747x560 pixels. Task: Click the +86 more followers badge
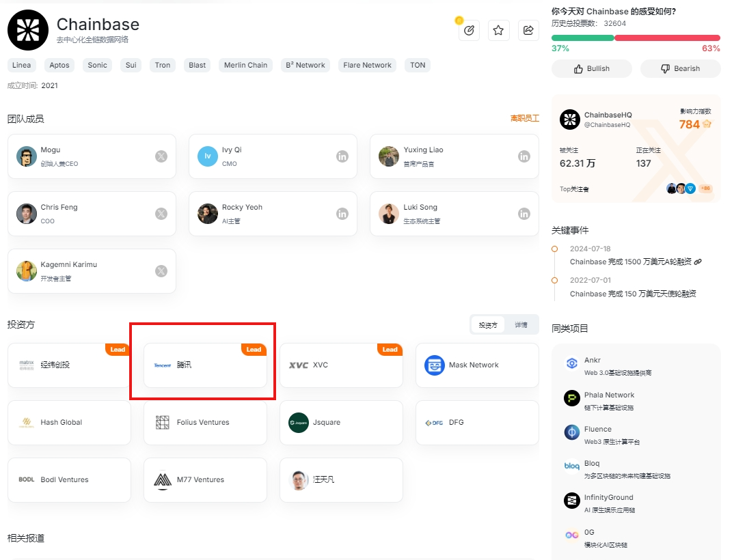pyautogui.click(x=705, y=188)
